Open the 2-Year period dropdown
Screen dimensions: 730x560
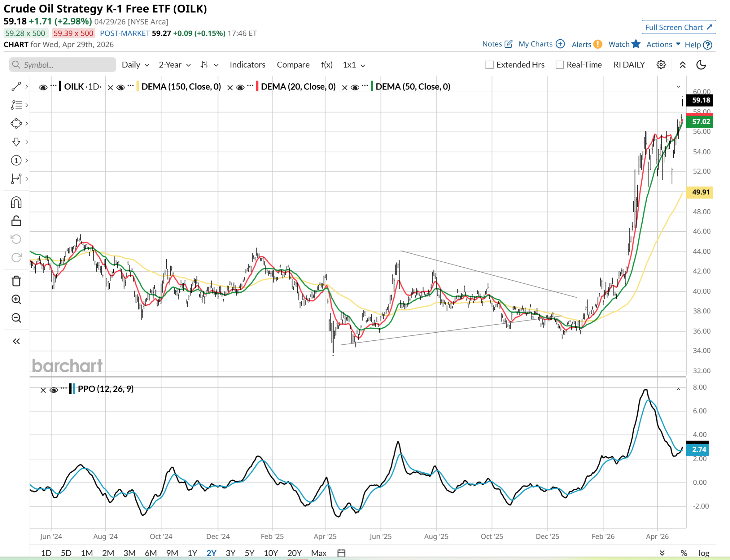click(174, 65)
